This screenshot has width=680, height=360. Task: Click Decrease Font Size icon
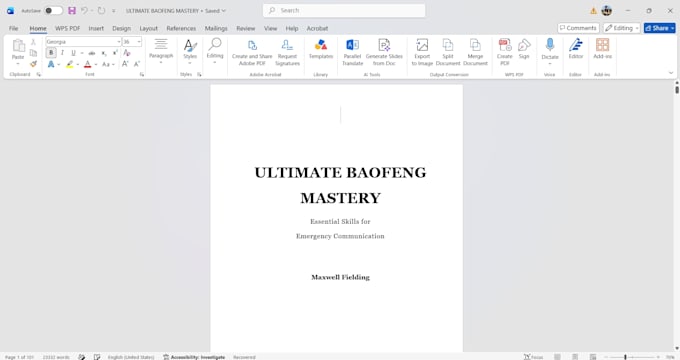[137, 64]
